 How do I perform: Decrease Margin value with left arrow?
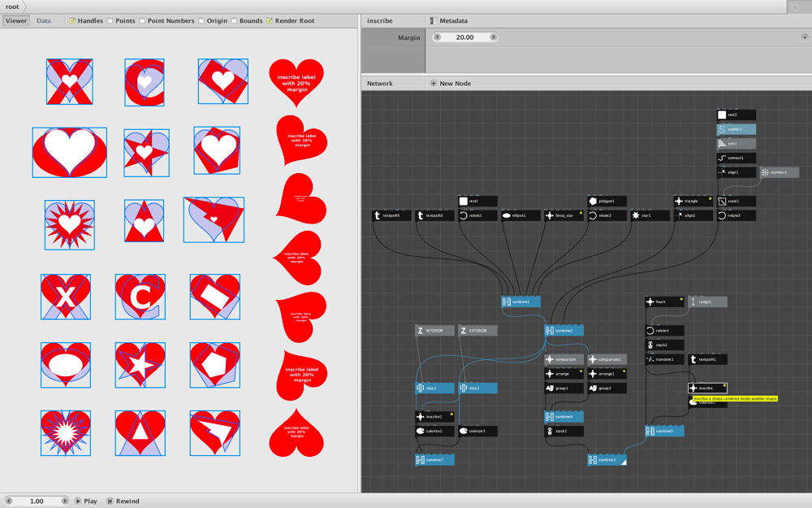[437, 37]
